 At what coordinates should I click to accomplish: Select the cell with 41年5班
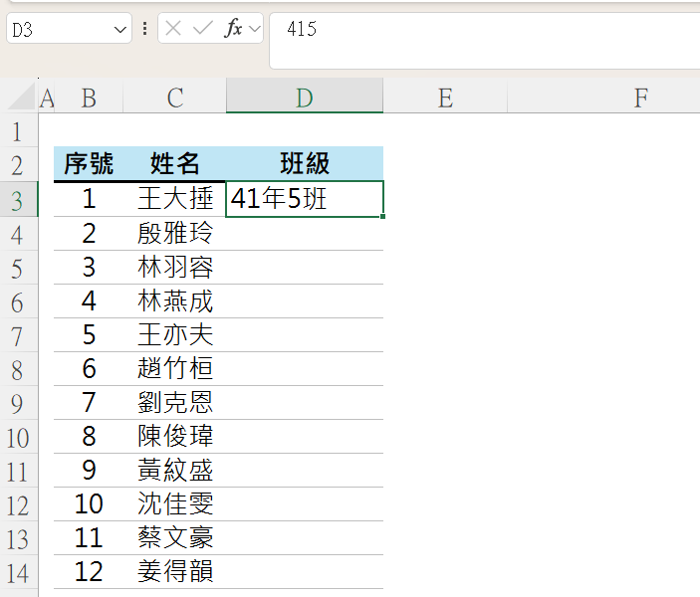[x=305, y=199]
